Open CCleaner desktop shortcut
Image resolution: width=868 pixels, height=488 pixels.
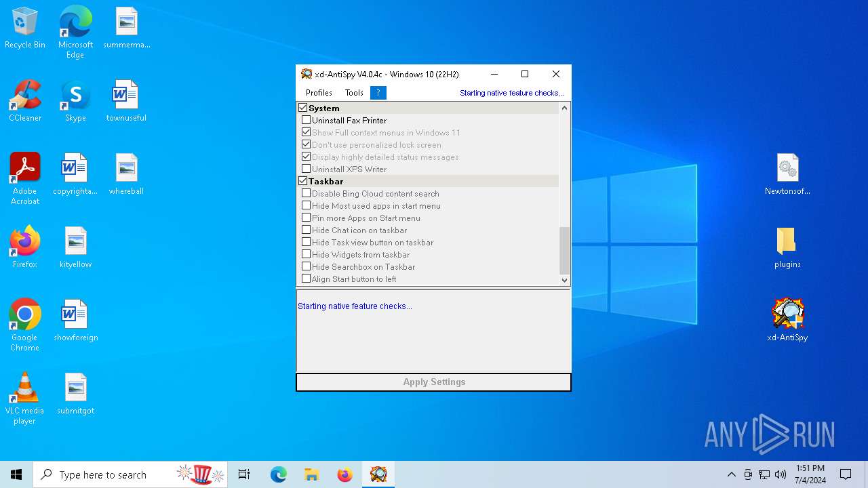(x=25, y=101)
